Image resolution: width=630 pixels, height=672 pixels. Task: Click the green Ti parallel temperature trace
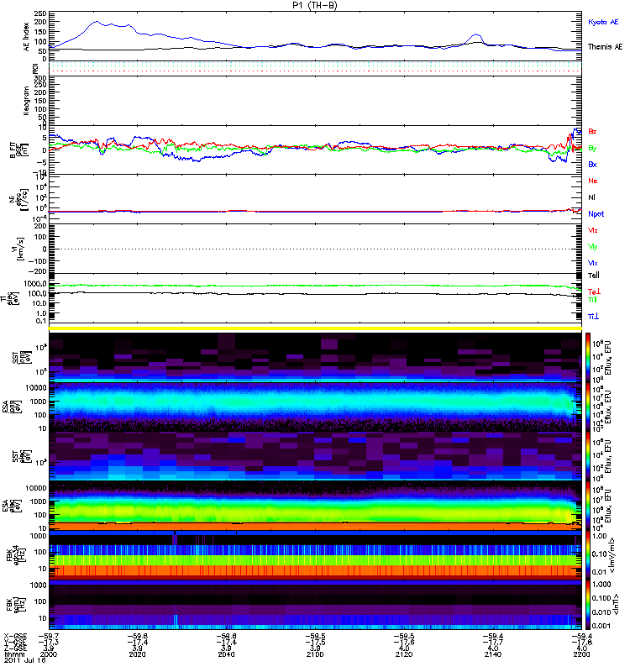click(x=315, y=286)
